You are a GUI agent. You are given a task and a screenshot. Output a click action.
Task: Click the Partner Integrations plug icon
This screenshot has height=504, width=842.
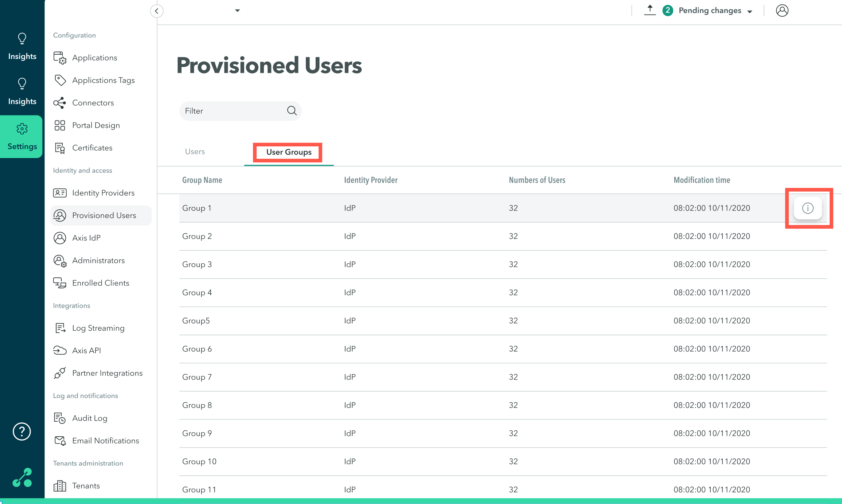60,373
